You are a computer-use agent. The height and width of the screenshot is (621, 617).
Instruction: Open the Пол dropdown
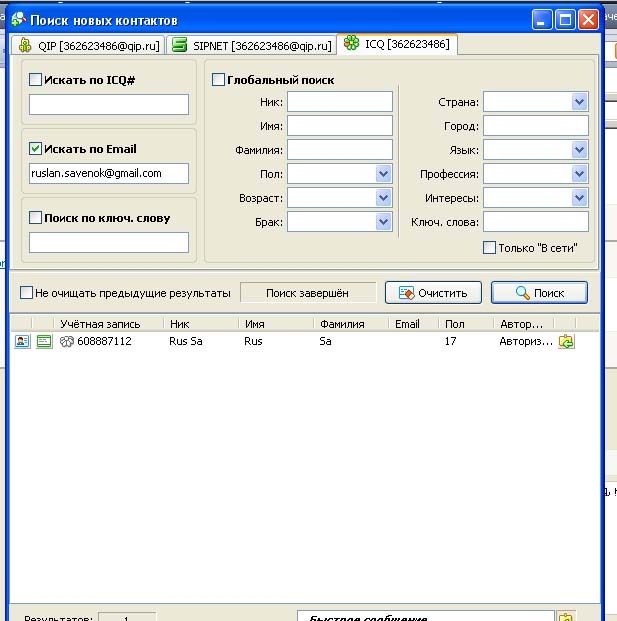383,173
